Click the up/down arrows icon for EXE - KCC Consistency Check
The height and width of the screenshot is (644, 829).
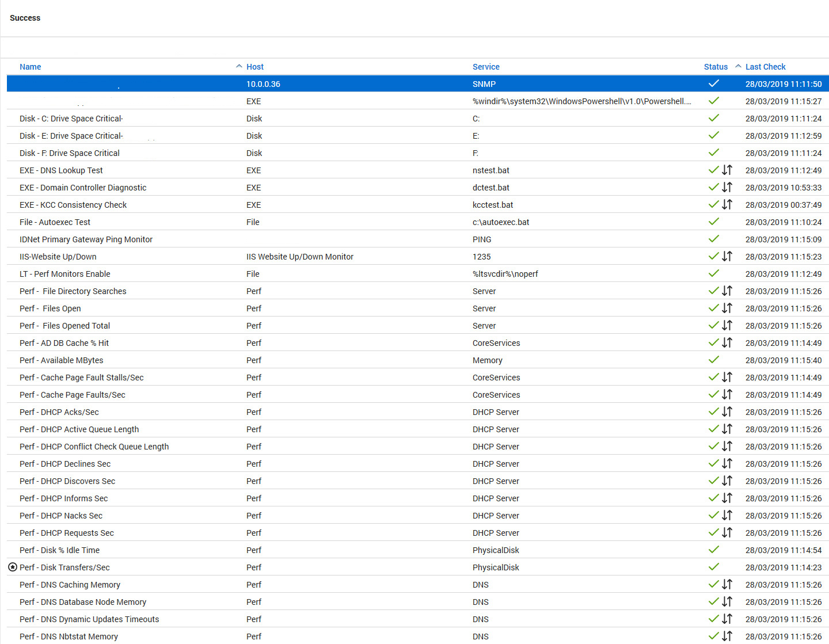[x=727, y=205]
